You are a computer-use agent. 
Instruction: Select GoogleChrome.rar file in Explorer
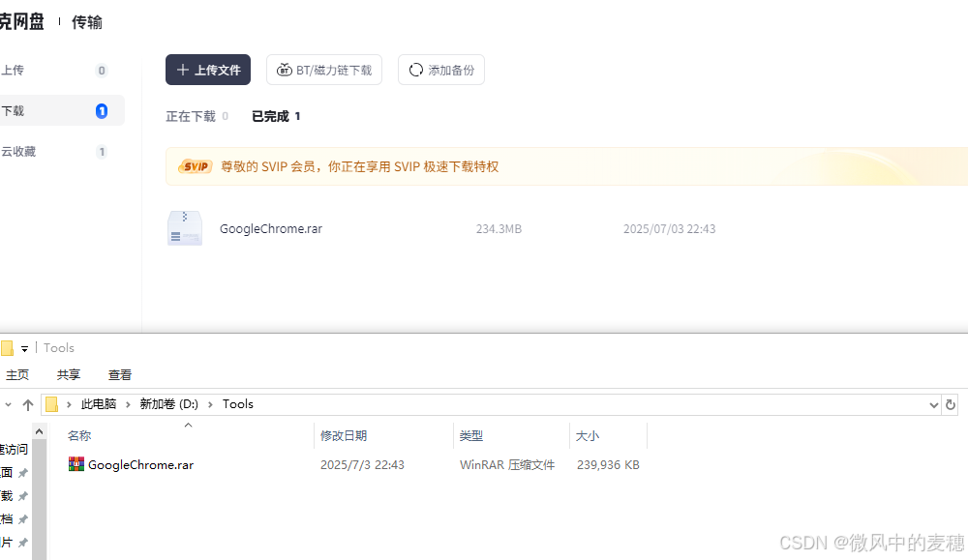point(140,465)
